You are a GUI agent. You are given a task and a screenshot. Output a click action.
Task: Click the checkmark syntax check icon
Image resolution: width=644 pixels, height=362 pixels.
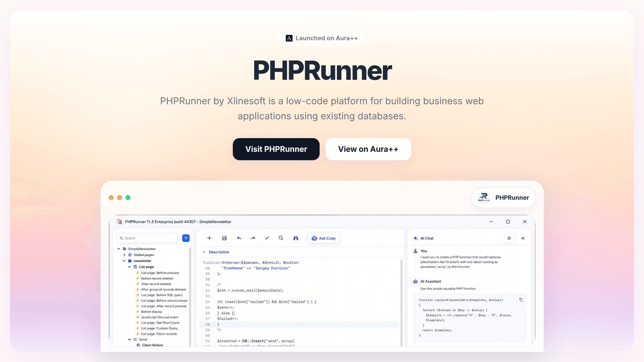267,238
